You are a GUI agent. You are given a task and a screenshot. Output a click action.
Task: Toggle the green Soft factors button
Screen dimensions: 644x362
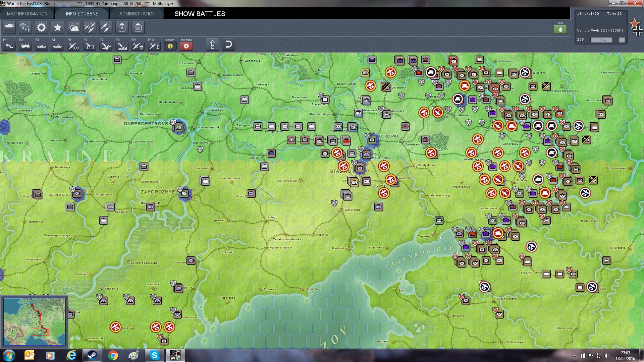click(560, 29)
